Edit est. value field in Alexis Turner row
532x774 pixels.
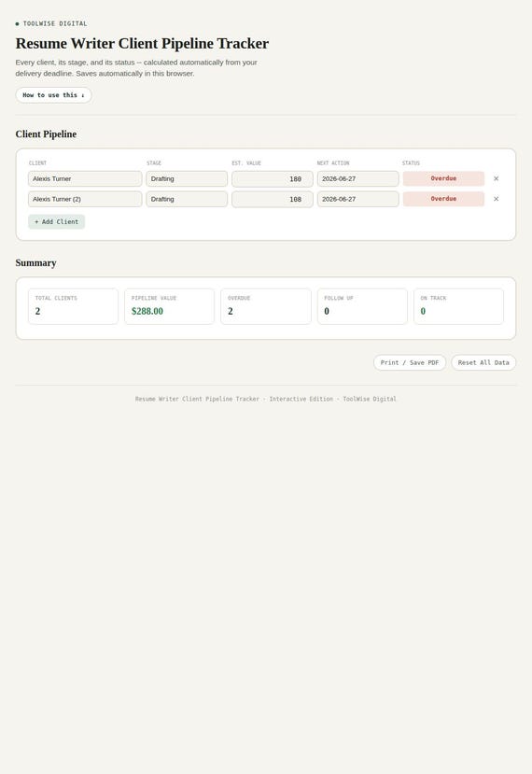coord(273,178)
